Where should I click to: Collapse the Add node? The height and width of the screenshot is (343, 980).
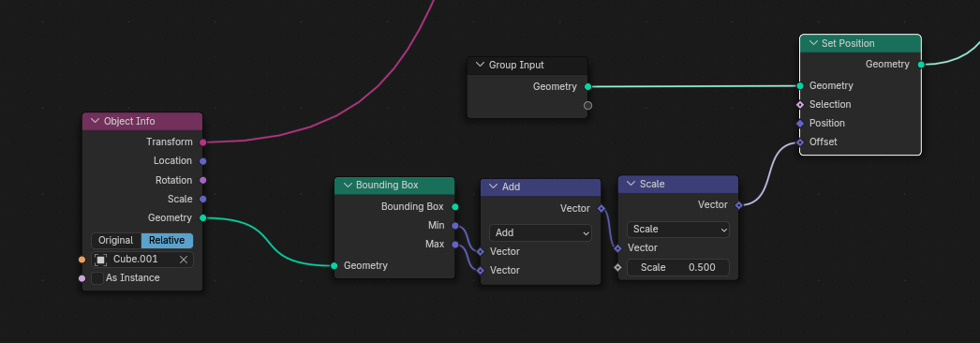coord(493,186)
